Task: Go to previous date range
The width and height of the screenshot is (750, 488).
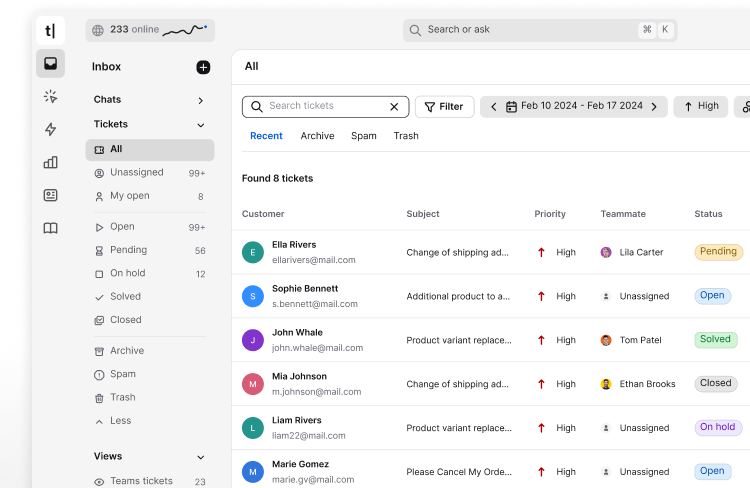Action: (493, 107)
